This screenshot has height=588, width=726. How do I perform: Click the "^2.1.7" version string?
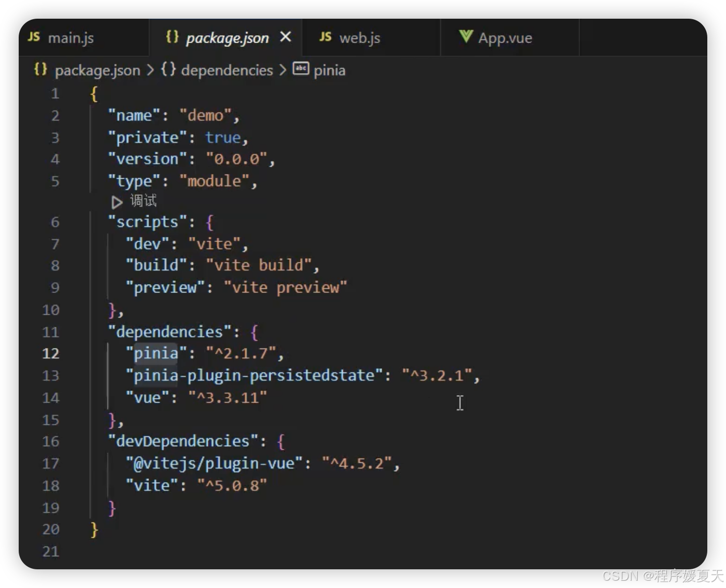tap(240, 354)
